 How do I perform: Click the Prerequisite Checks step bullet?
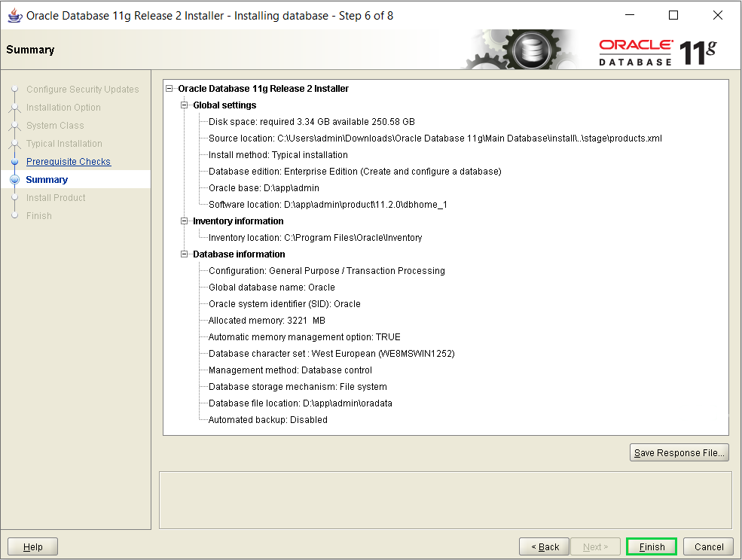click(14, 162)
